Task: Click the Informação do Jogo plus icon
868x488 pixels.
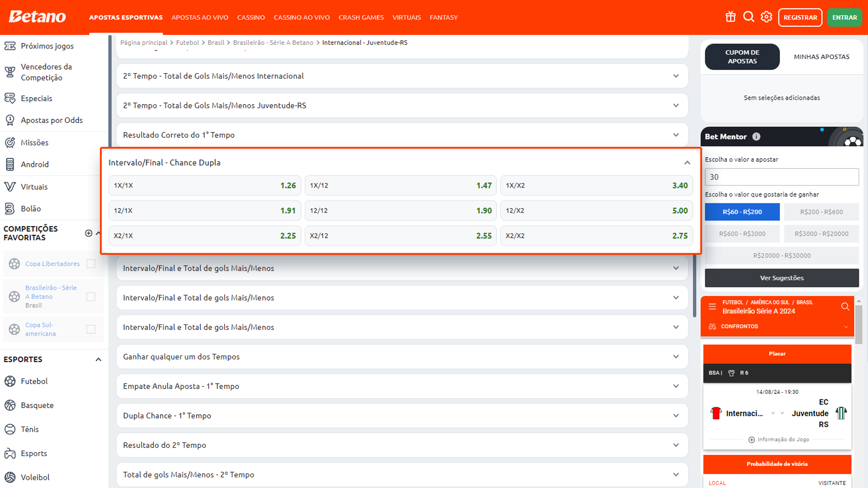Action: 751,440
